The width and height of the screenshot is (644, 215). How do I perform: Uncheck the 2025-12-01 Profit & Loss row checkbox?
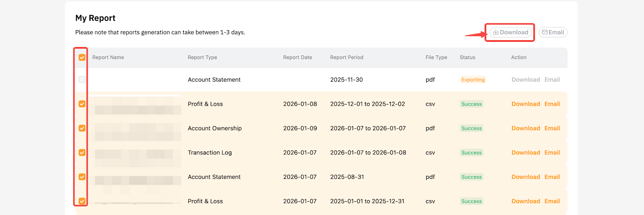tap(82, 104)
